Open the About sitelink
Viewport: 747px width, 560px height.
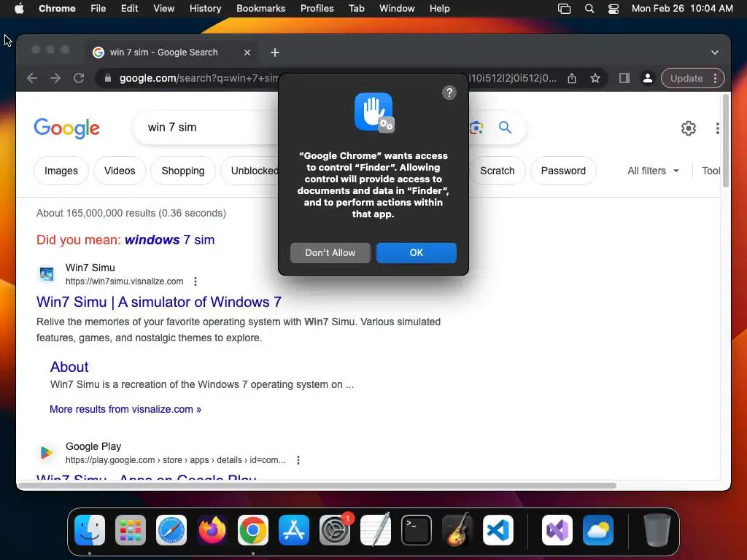[x=69, y=367]
